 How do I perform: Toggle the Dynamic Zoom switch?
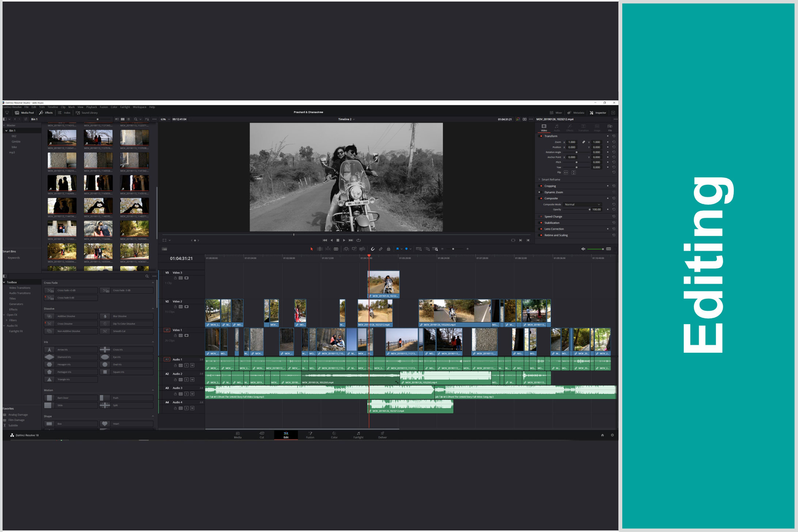click(539, 192)
